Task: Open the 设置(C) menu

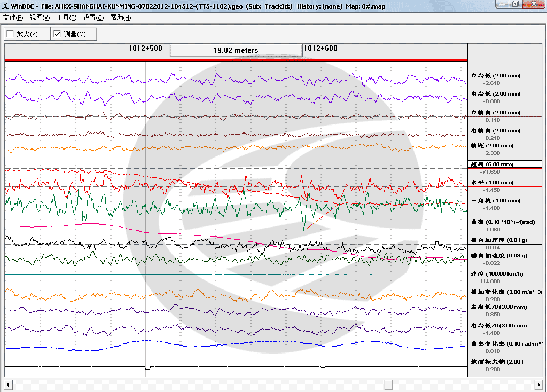Action: click(x=93, y=18)
